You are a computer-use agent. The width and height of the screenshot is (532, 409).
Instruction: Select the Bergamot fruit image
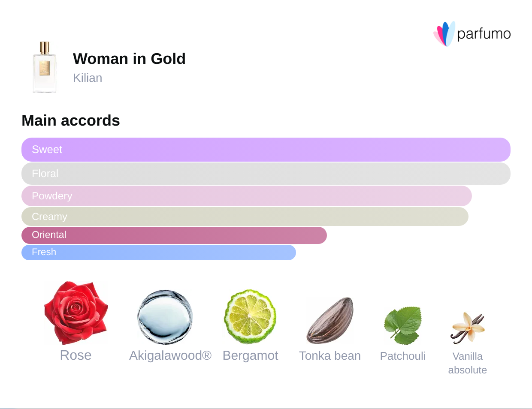(250, 317)
